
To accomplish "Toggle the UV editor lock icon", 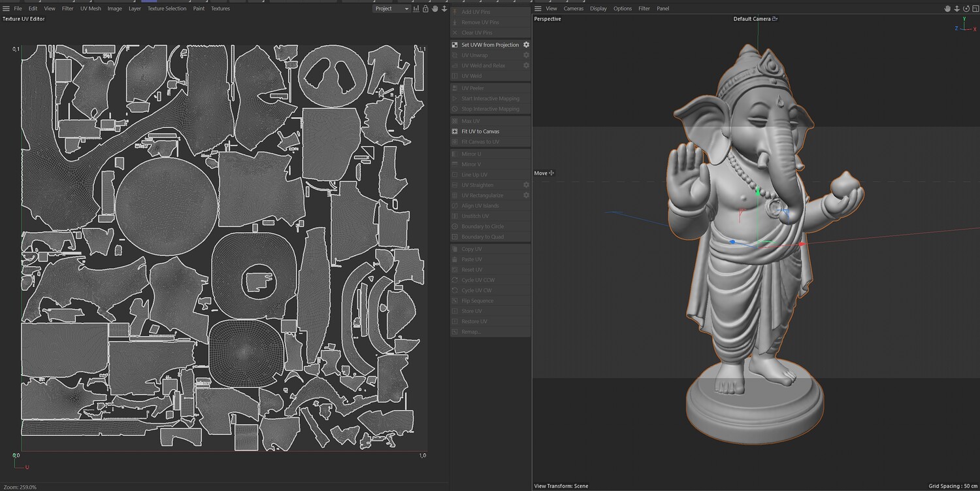I will (425, 8).
